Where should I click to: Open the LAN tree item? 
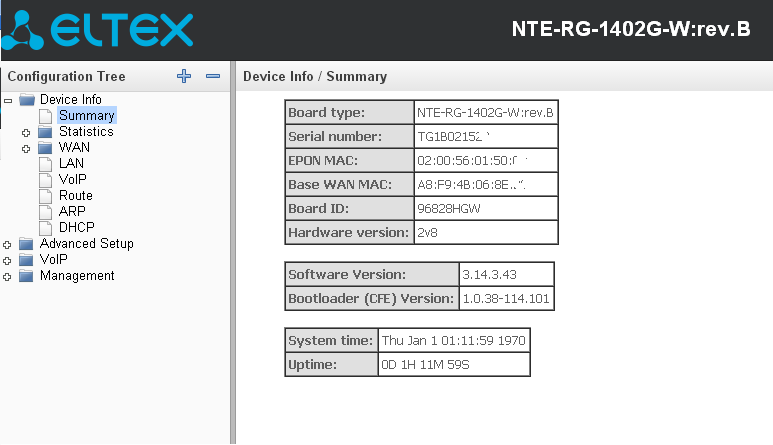tap(71, 163)
